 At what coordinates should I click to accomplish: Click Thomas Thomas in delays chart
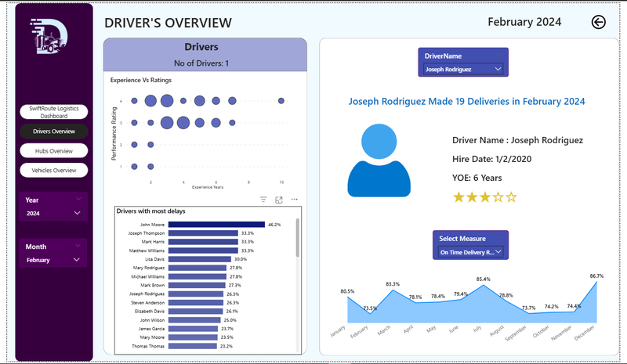pos(148,346)
